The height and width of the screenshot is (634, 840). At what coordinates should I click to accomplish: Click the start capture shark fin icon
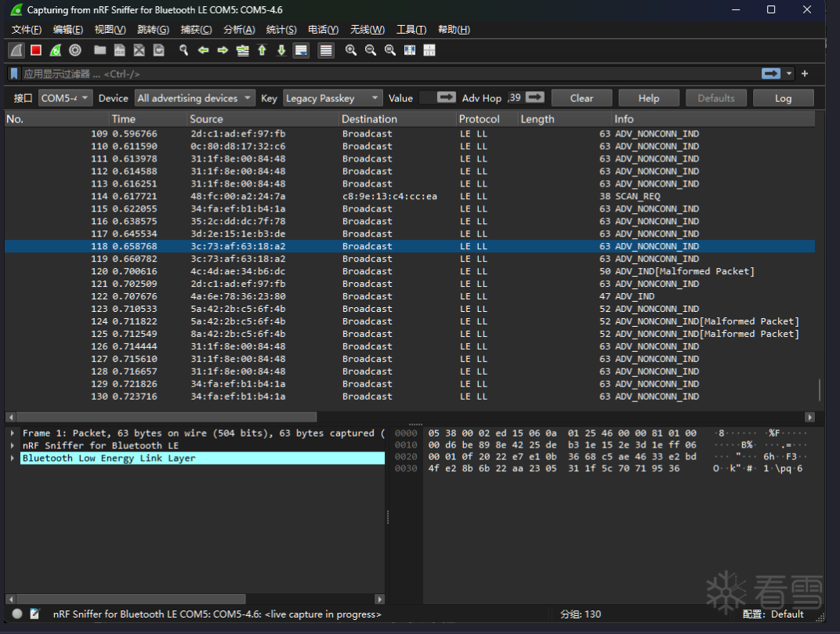click(x=16, y=50)
